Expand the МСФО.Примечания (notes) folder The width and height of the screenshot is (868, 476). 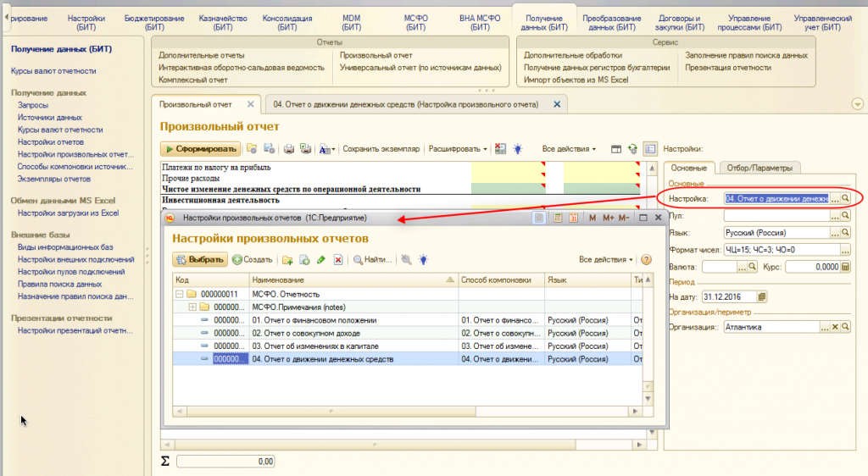click(x=192, y=307)
